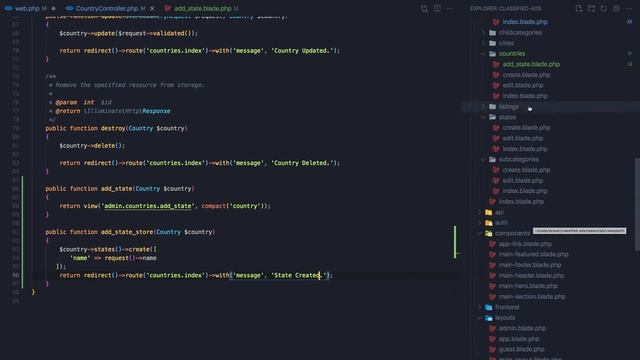Open guest.blade.php in layouts
The height and width of the screenshot is (360, 640).
[521, 349]
